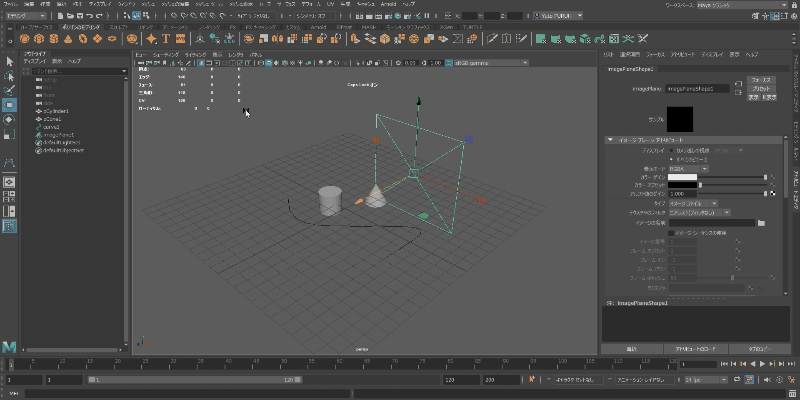Screen dimensions: 800x400
Task: Click the folder icon beside image name field
Action: 762,223
